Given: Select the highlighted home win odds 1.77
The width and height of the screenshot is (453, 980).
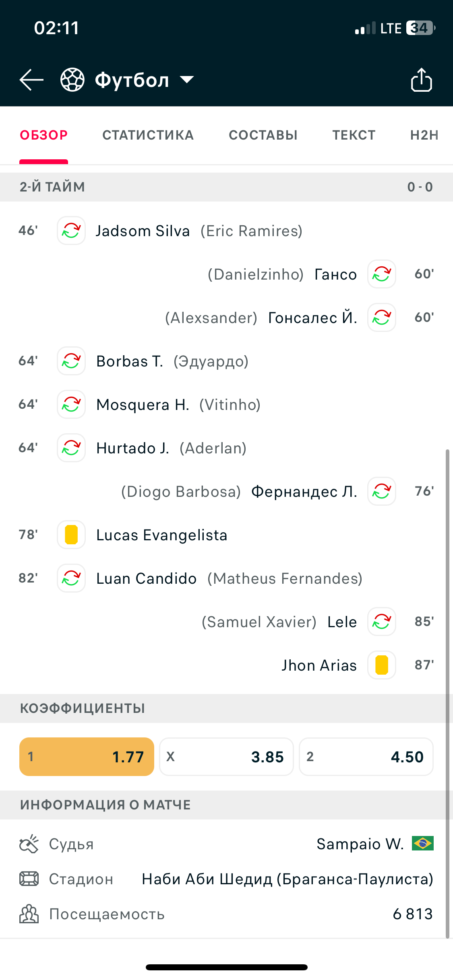Looking at the screenshot, I should (x=87, y=757).
